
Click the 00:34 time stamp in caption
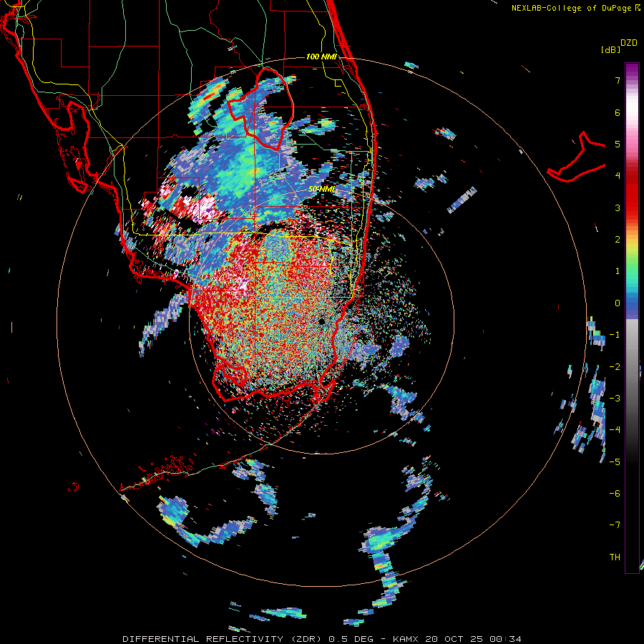(x=505, y=639)
